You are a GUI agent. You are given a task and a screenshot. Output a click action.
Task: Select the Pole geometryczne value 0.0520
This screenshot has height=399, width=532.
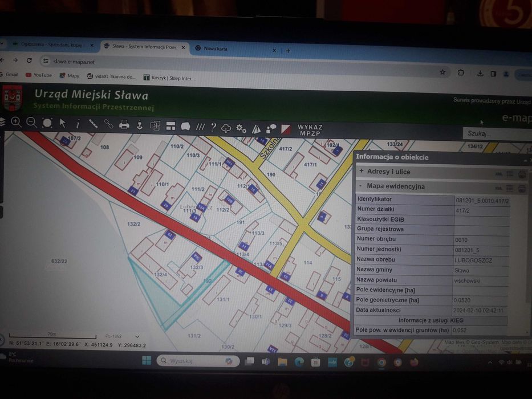coord(462,300)
